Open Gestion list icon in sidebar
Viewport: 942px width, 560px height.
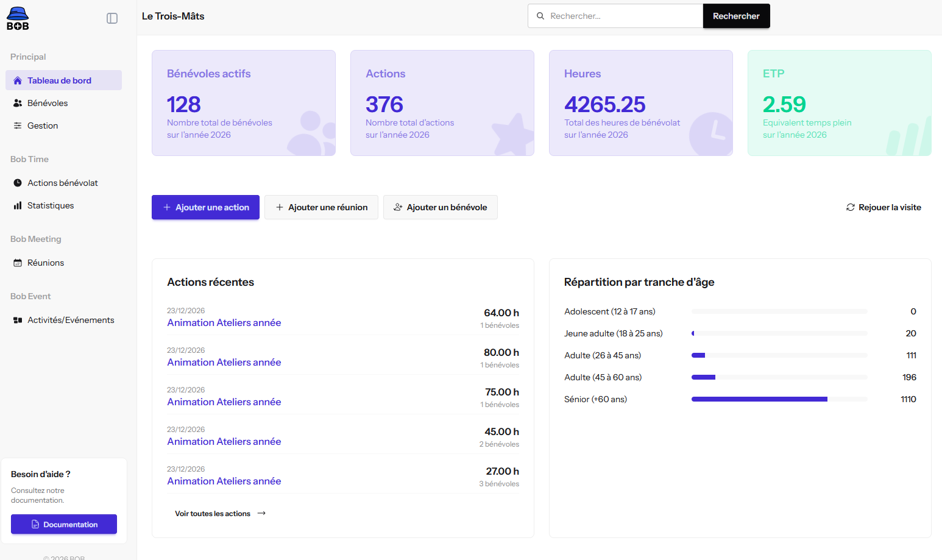[x=18, y=126]
